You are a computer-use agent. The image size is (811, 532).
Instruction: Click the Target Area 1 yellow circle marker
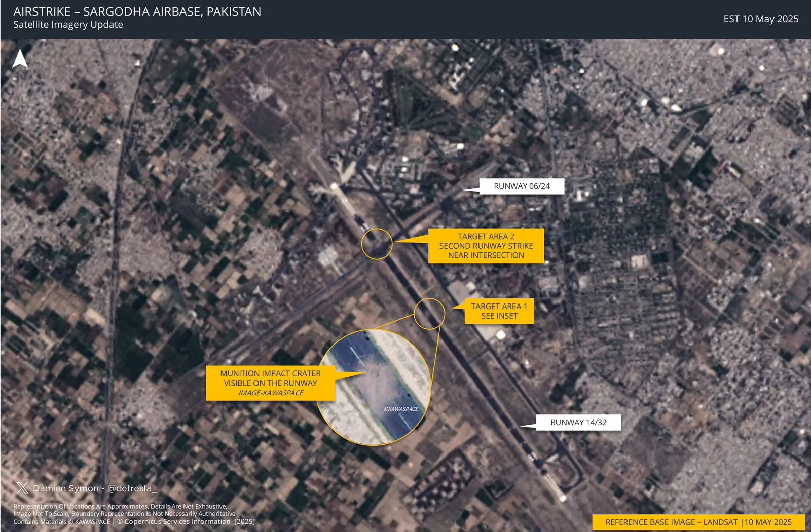pyautogui.click(x=429, y=314)
